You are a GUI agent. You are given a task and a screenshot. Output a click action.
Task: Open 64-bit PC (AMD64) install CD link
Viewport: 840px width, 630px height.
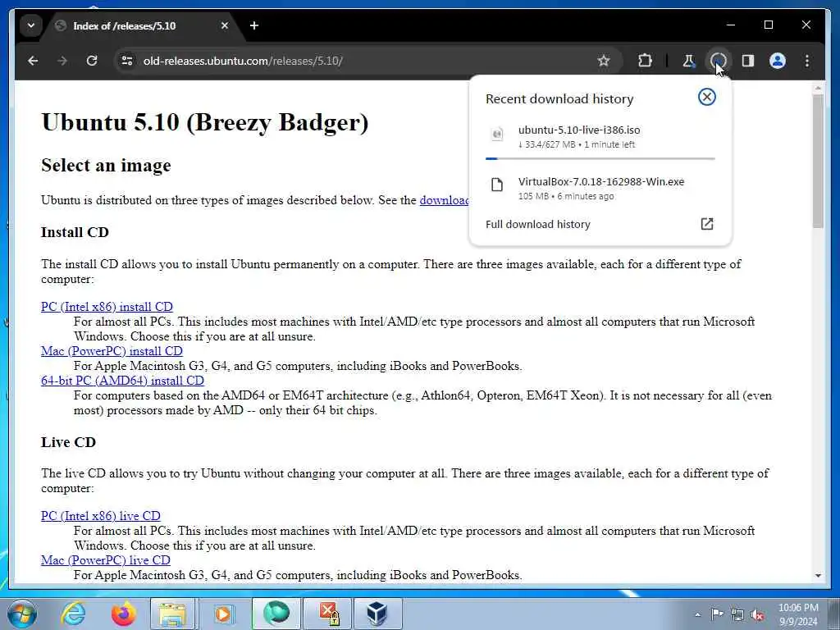pyautogui.click(x=123, y=381)
